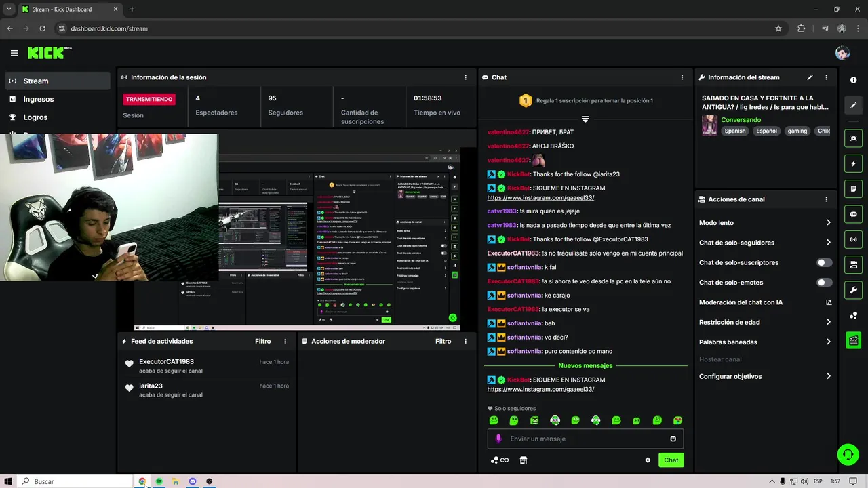
Task: Open Feed de actividades three-dot menu
Action: [x=285, y=342]
